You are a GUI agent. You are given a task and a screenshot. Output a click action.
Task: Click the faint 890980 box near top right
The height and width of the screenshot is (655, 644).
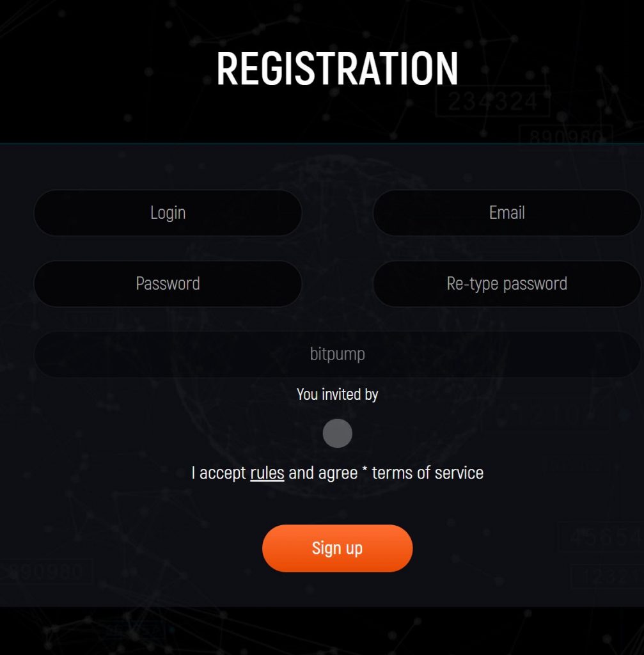(x=566, y=134)
